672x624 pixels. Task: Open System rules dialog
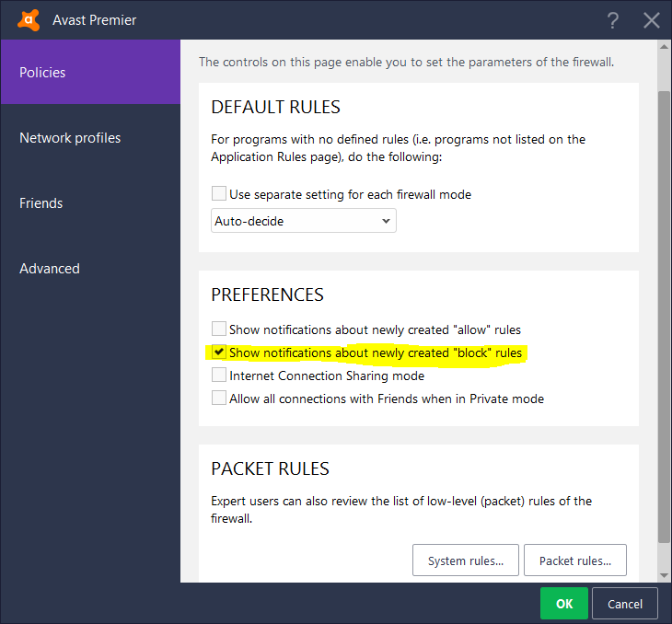pyautogui.click(x=466, y=560)
